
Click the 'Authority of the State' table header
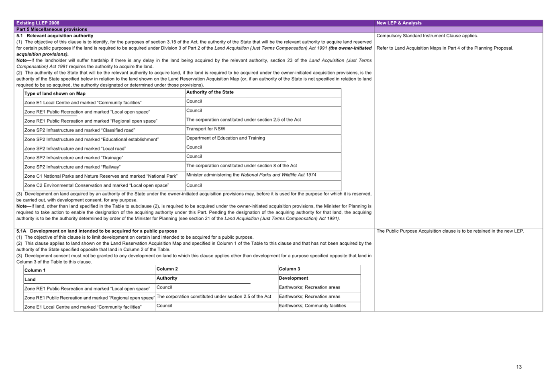pos(210,92)
